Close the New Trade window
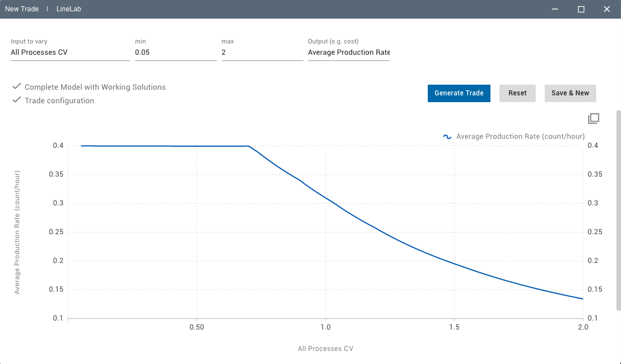Image resolution: width=621 pixels, height=364 pixels. pyautogui.click(x=607, y=10)
